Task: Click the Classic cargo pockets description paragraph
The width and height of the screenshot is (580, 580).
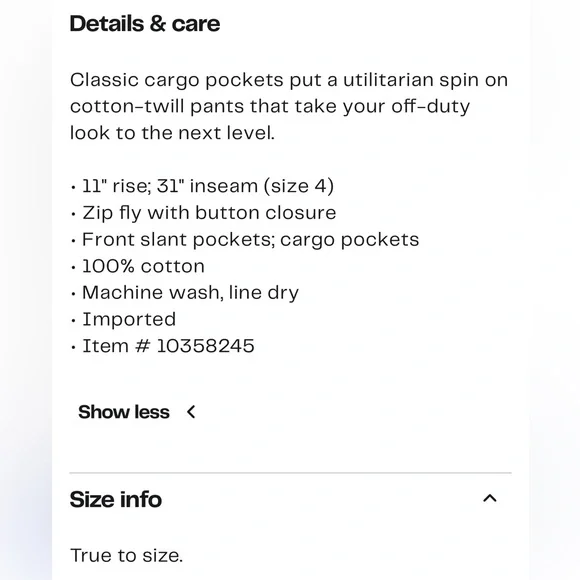Action: pos(289,107)
